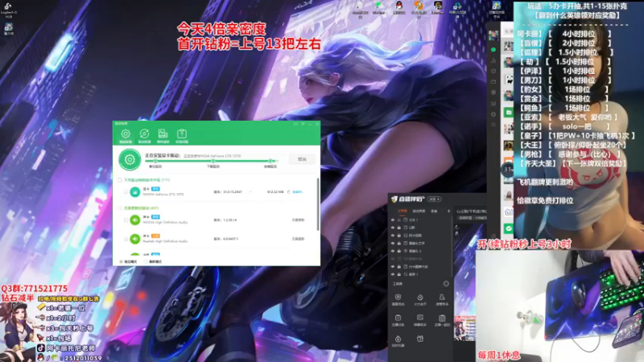644x362 pixels.
Task: Collapse the toolbox section with circle button
Action: [x=446, y=284]
